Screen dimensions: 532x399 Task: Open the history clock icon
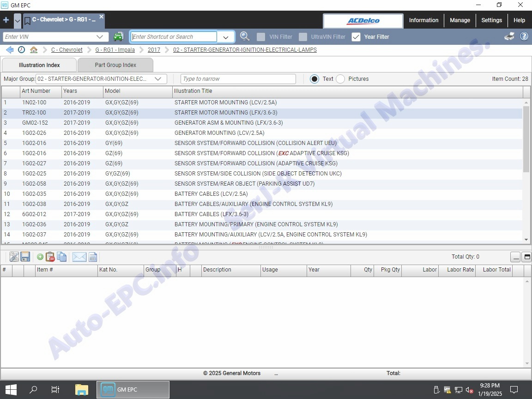tap(22, 50)
